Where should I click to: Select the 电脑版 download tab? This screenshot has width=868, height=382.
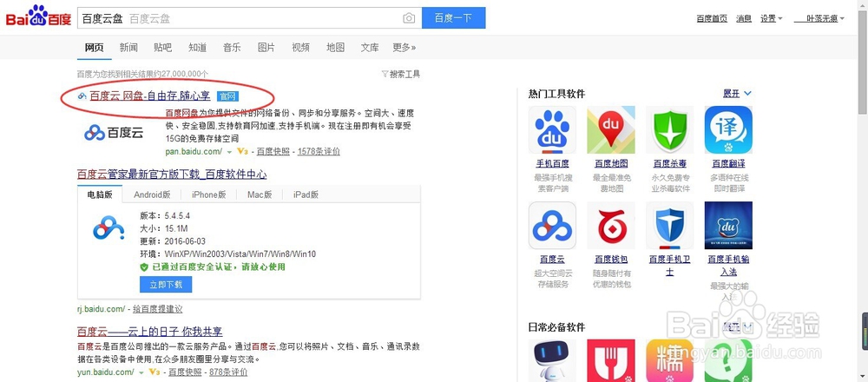click(x=100, y=194)
